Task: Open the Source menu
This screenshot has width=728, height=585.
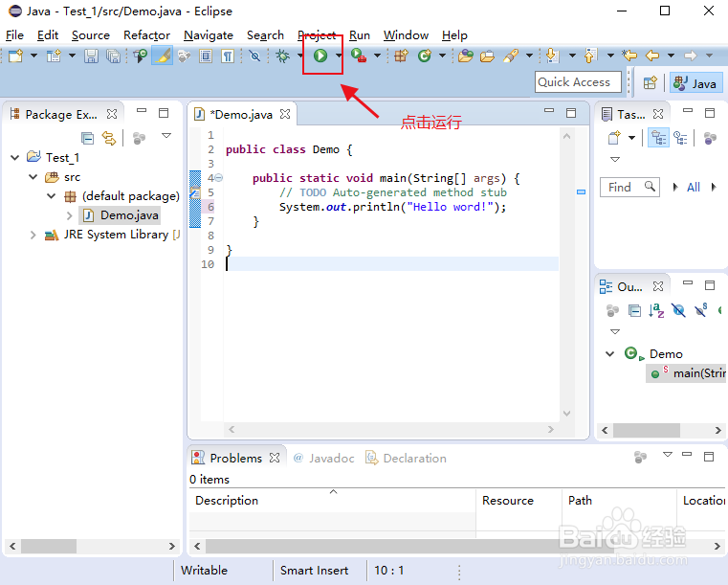Action: pos(91,35)
